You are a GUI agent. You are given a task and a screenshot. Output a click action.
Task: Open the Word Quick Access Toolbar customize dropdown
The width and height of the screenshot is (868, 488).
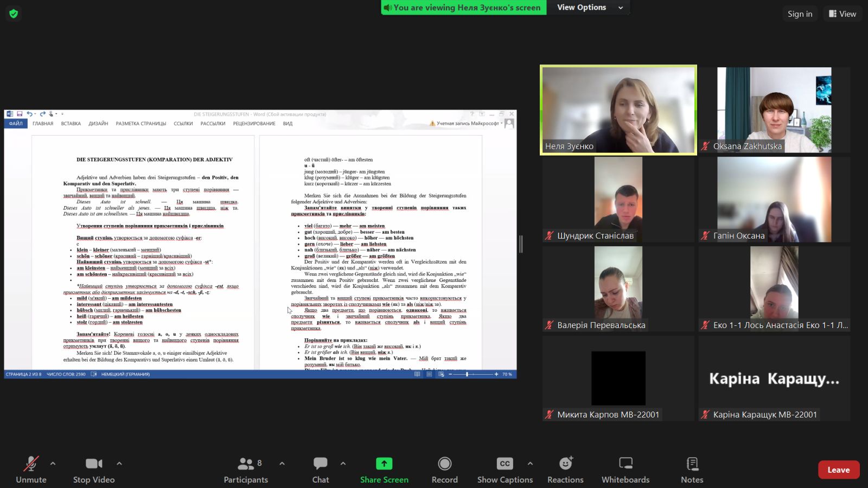(x=62, y=114)
